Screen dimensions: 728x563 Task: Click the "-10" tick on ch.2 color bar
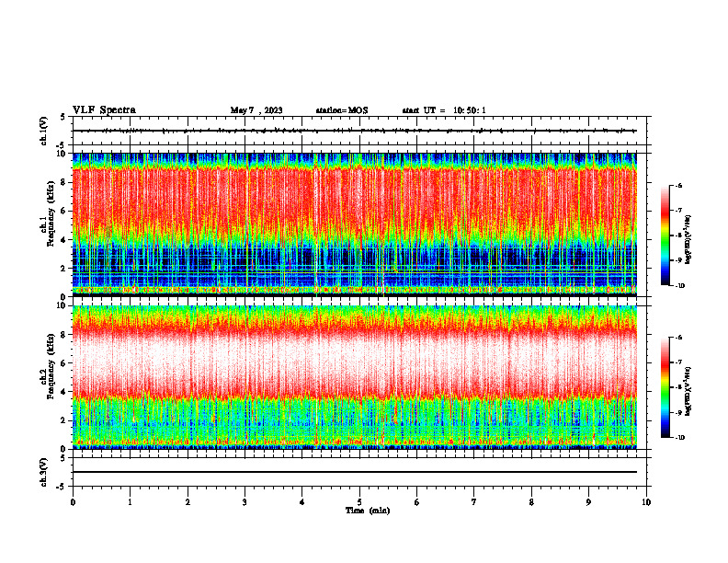pos(680,438)
